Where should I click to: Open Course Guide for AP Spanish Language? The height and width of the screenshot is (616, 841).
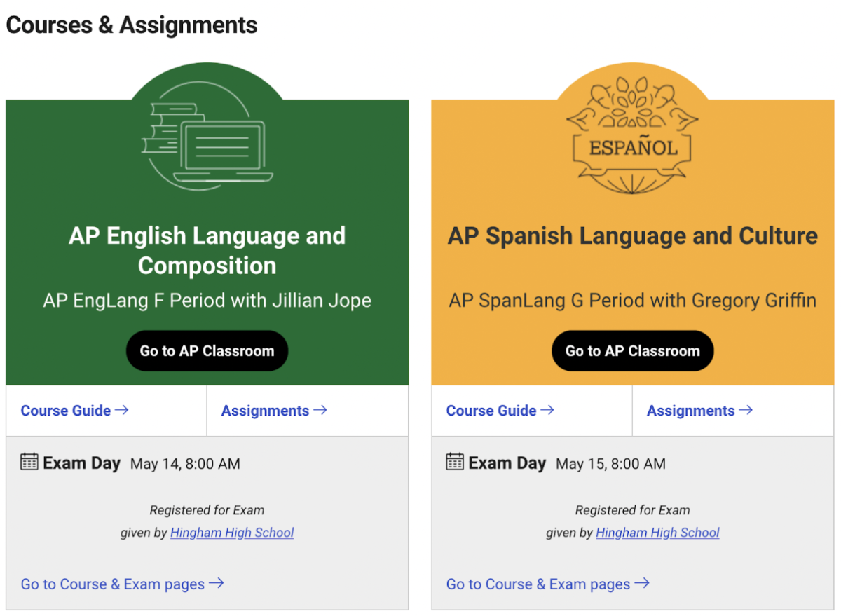point(500,411)
